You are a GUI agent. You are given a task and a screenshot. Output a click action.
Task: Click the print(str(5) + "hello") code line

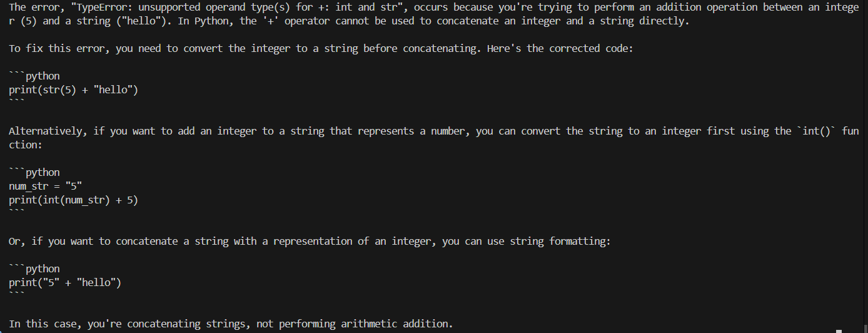click(73, 90)
